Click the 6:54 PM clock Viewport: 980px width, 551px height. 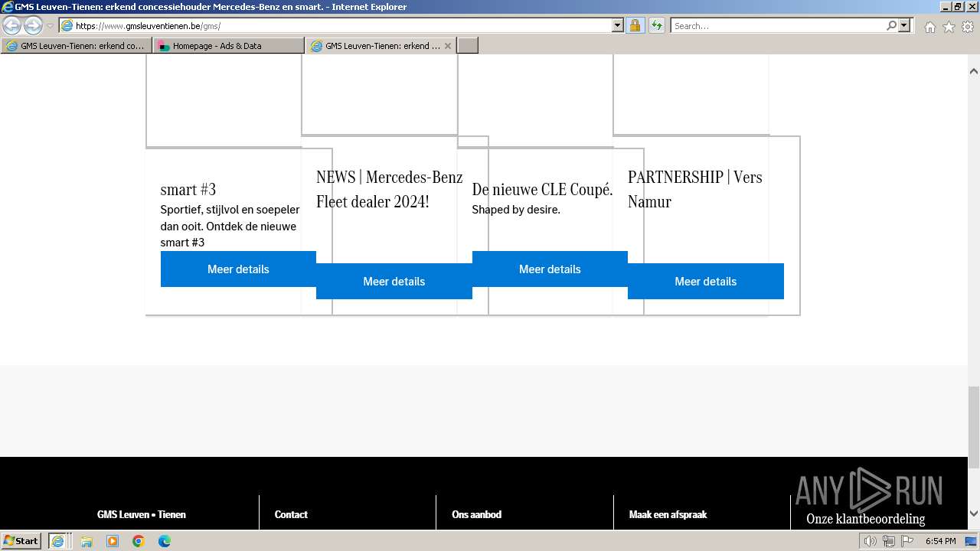click(x=940, y=541)
